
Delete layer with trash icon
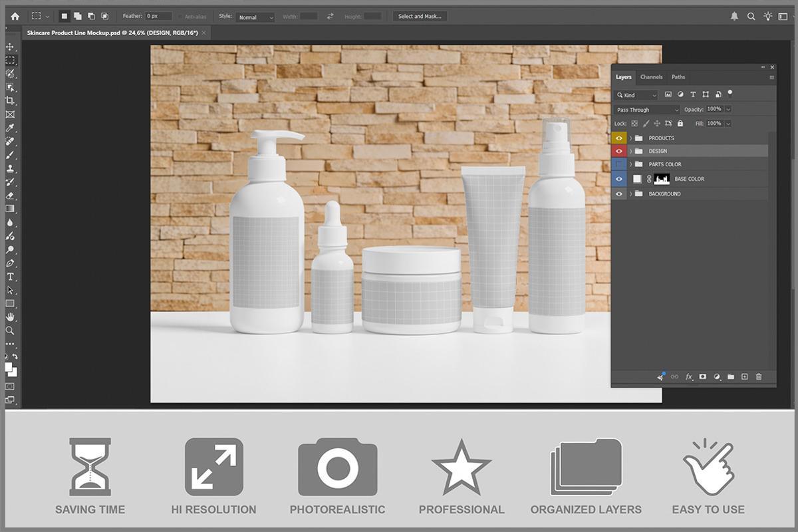click(x=759, y=377)
